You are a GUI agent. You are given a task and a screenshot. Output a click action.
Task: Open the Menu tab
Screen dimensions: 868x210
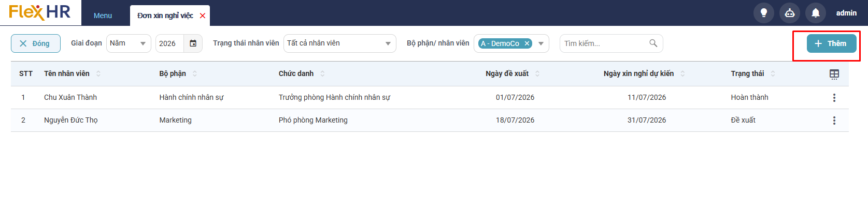[103, 16]
